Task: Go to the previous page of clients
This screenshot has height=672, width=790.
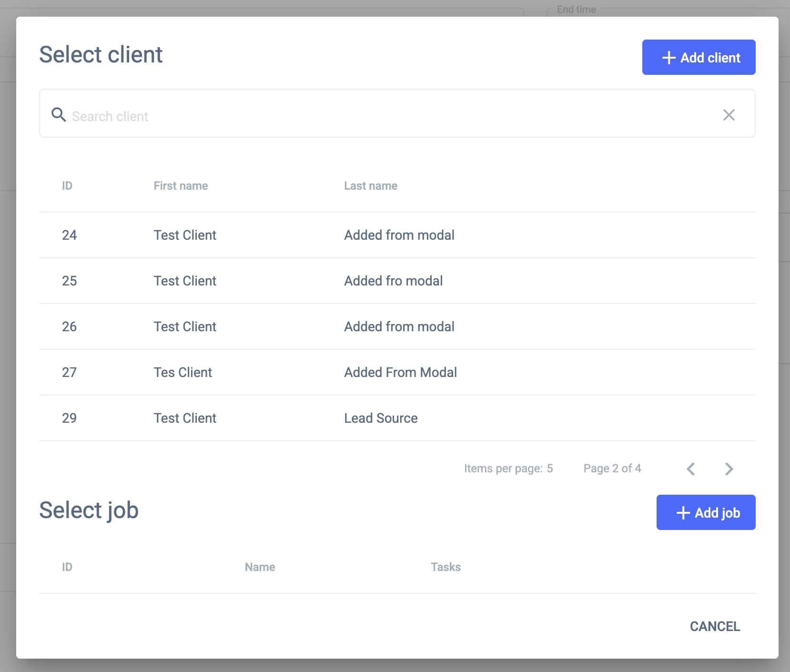Action: pos(690,469)
